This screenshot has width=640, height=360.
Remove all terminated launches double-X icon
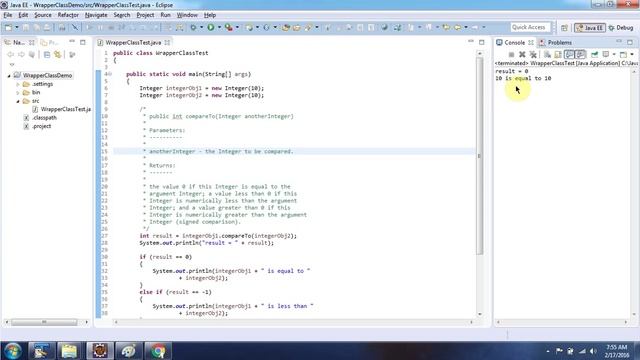point(533,55)
